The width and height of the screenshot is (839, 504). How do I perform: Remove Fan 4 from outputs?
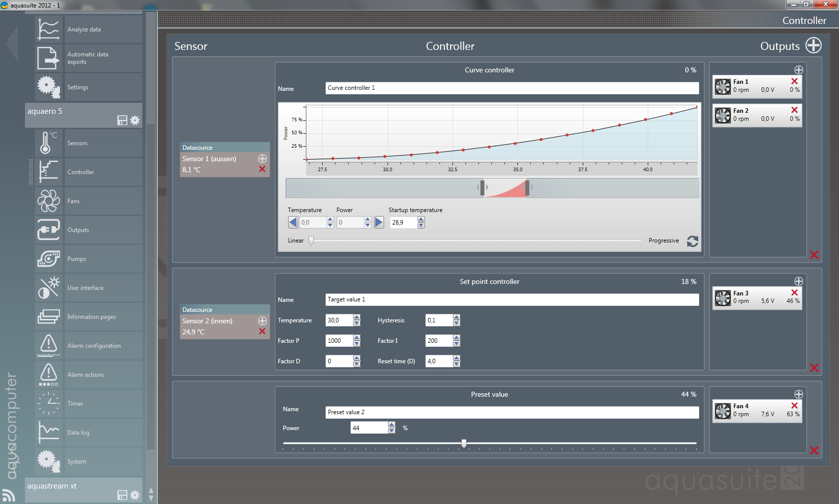click(795, 406)
